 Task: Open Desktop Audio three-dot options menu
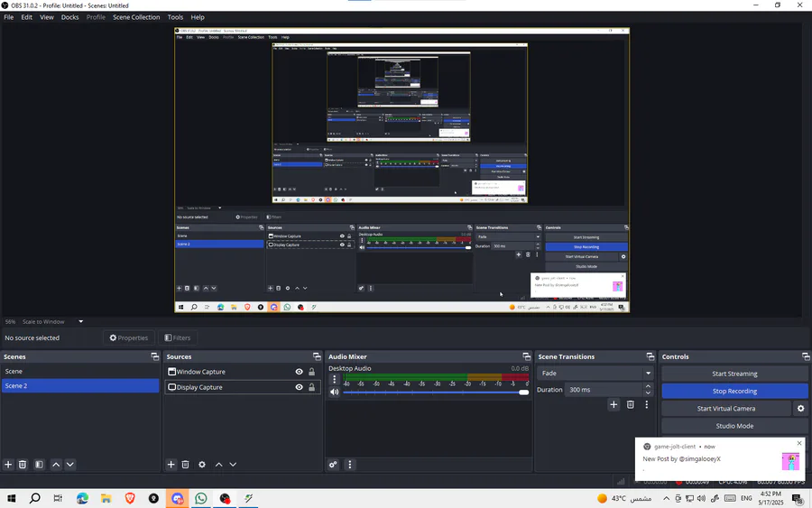click(334, 380)
